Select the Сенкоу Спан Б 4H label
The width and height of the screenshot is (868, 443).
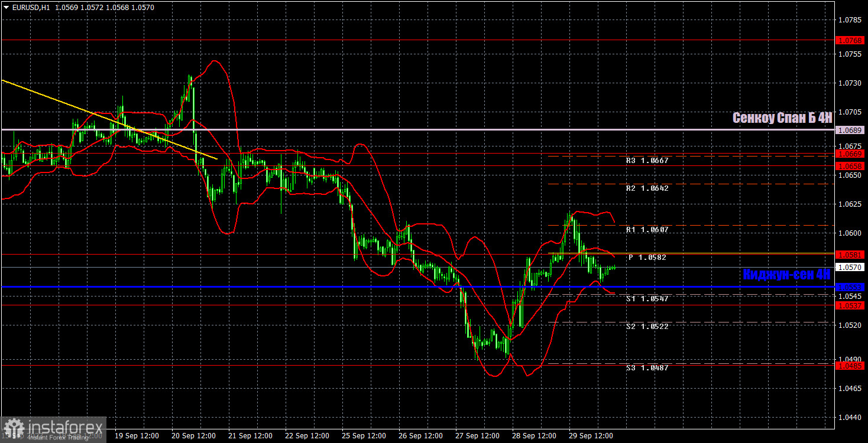coord(782,118)
